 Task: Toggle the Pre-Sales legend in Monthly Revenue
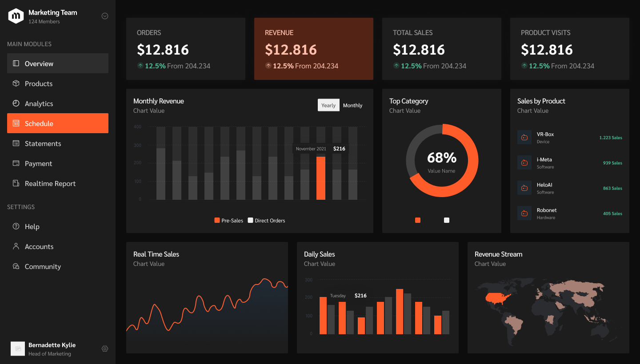tap(229, 221)
